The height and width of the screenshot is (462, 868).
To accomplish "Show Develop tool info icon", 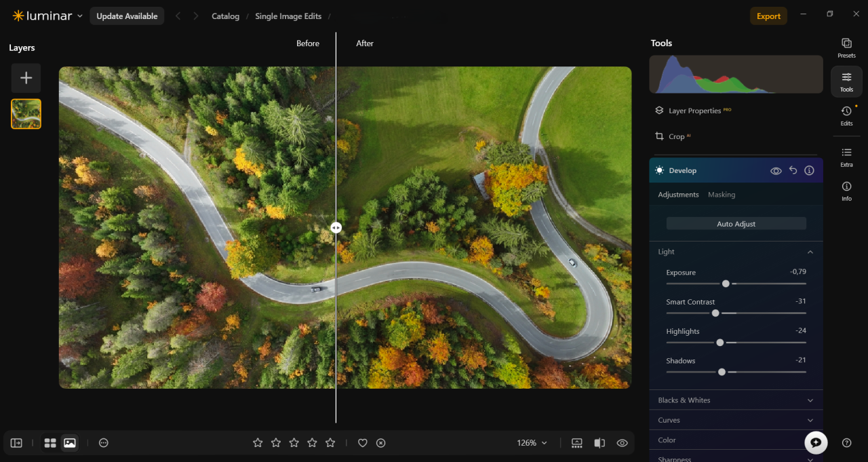I will (809, 170).
